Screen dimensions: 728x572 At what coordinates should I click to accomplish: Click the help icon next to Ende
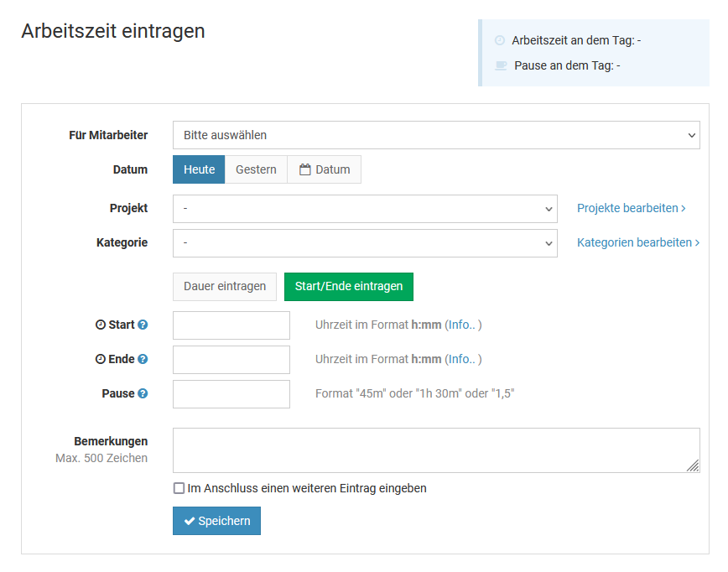click(143, 360)
